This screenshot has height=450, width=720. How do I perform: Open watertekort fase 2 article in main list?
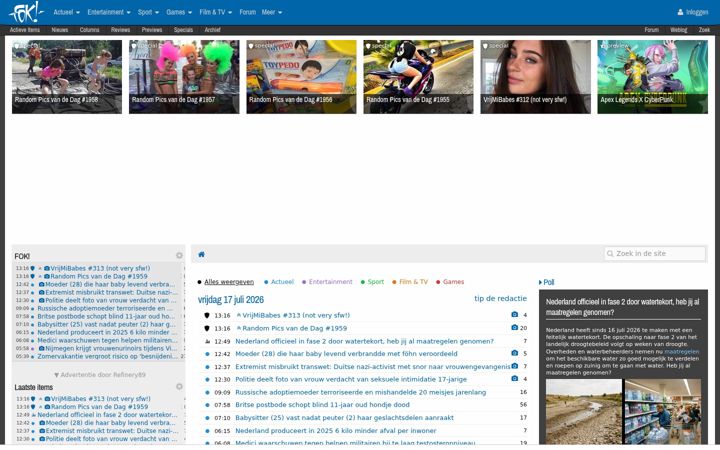364,341
